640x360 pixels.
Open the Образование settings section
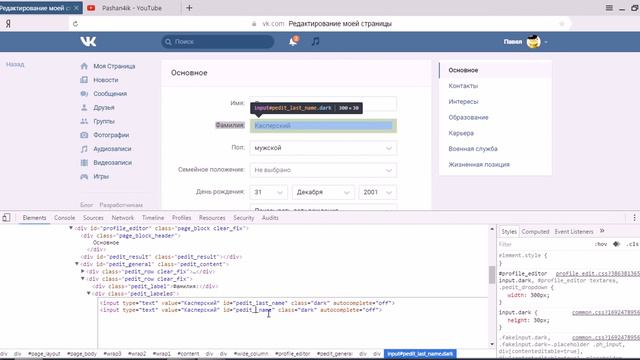click(468, 117)
